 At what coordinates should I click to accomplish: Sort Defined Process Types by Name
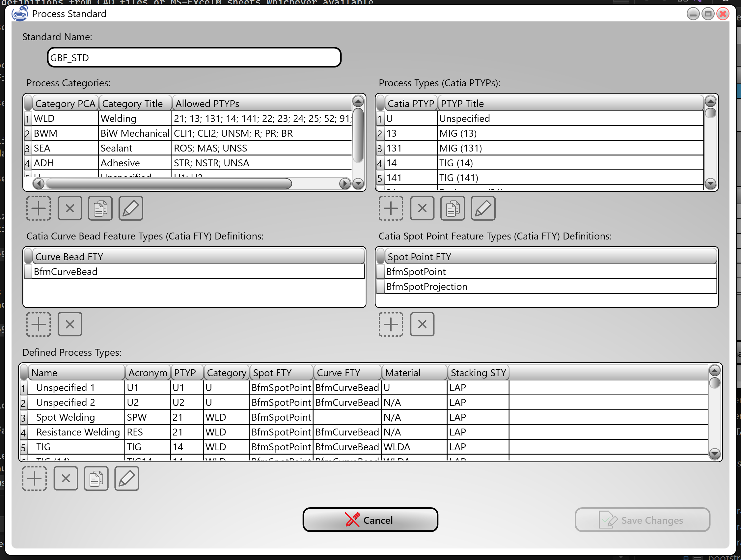point(76,372)
